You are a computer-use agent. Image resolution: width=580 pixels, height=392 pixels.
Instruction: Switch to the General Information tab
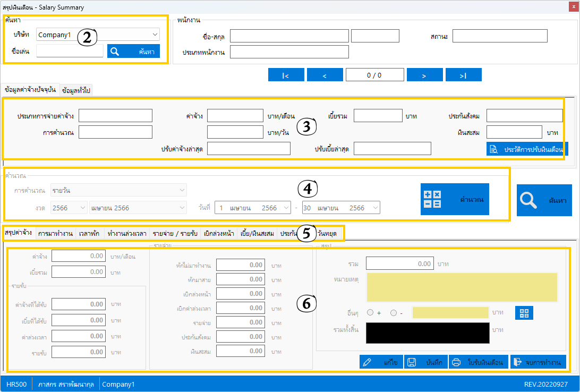point(76,90)
